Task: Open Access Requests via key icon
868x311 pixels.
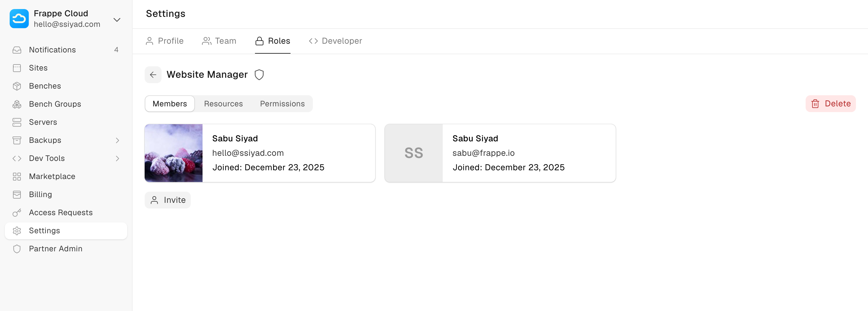Action: [x=17, y=213]
